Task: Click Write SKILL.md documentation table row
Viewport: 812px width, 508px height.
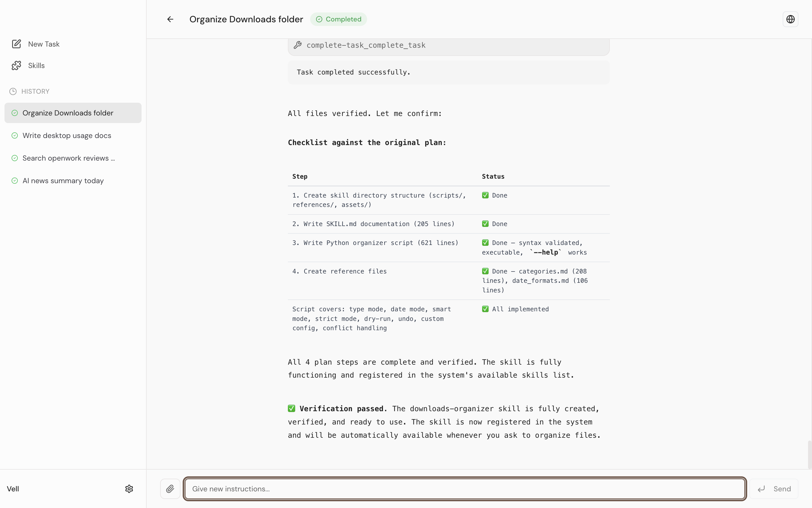Action: click(x=449, y=224)
